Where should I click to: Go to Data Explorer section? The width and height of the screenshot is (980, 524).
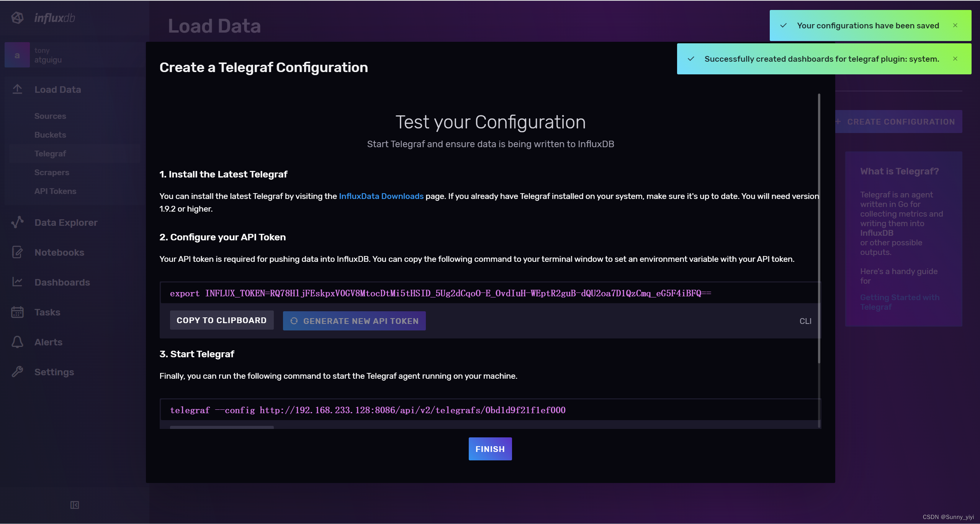(x=66, y=222)
